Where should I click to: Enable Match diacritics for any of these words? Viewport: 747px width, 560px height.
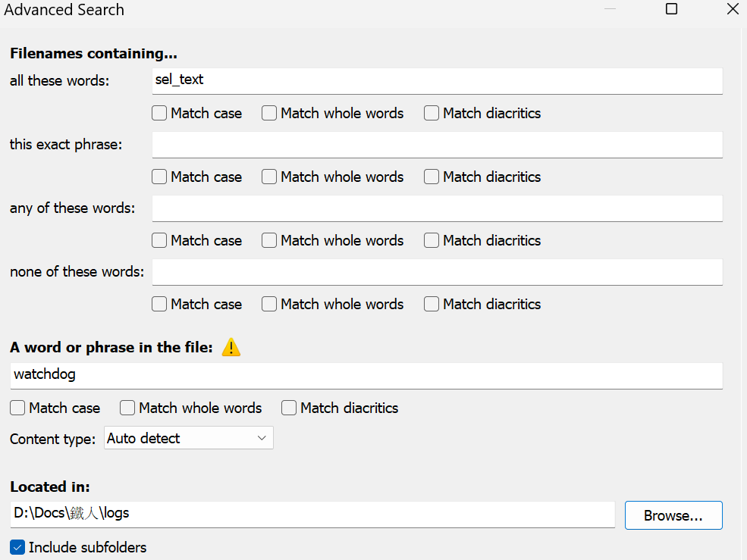pos(432,241)
